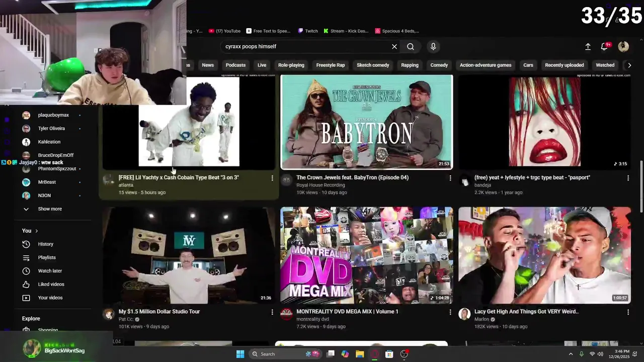
Task: Open options for MONTREALITY DVD video
Action: click(450, 312)
